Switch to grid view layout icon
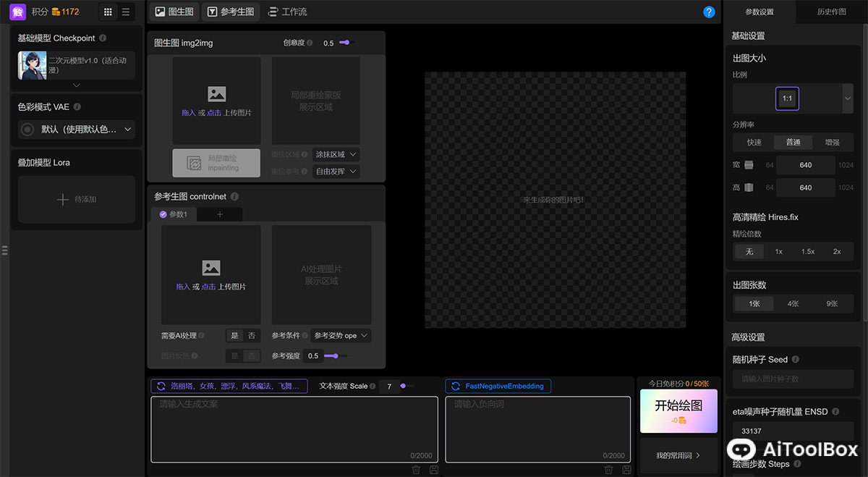 (x=108, y=12)
